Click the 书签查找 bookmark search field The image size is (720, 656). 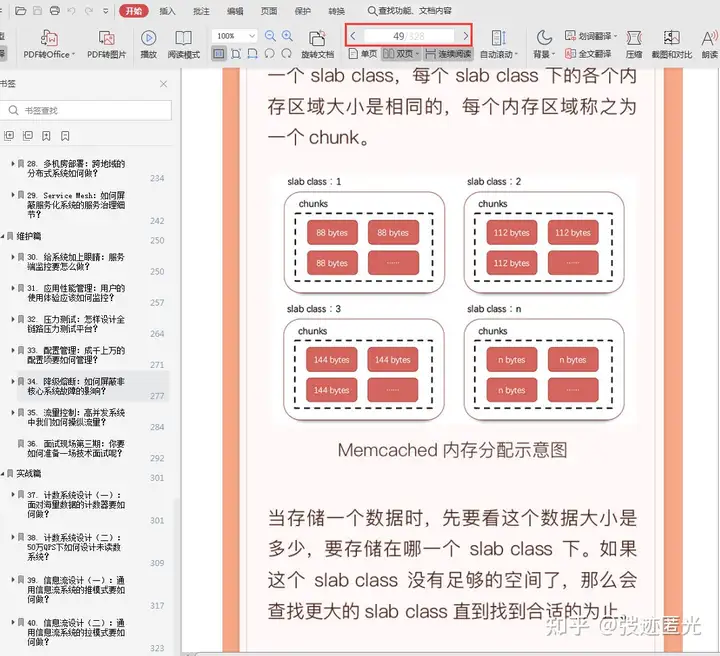86,110
